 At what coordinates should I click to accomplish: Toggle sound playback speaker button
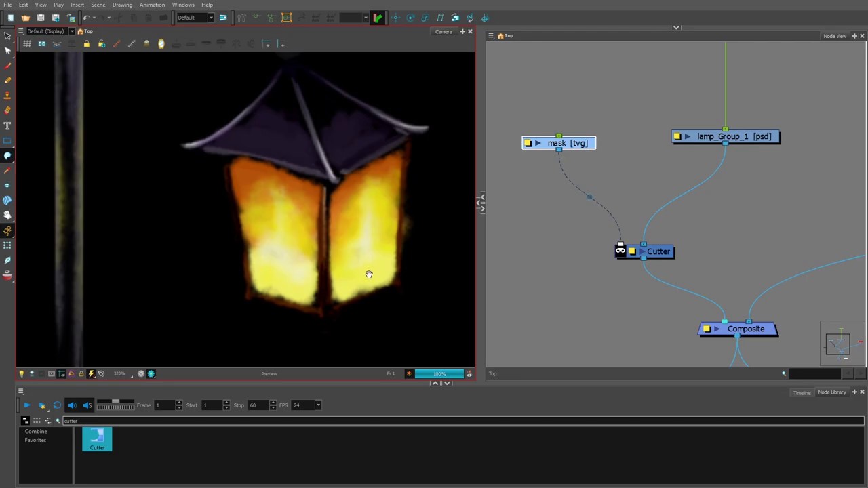tap(72, 405)
